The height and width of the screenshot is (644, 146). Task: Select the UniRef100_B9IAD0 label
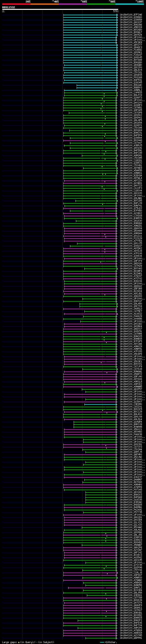131,30
